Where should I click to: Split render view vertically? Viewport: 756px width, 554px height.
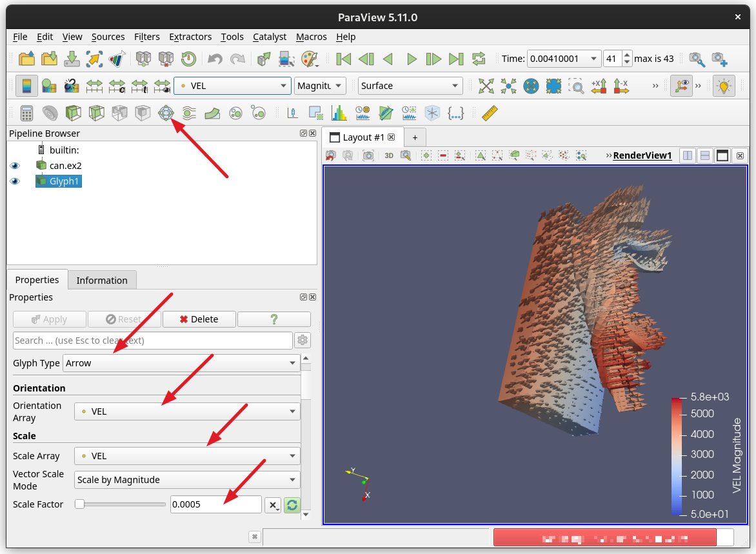click(x=705, y=155)
